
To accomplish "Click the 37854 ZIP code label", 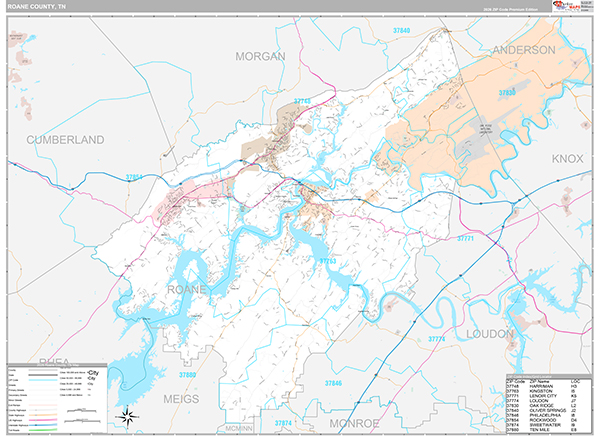I will [x=134, y=177].
